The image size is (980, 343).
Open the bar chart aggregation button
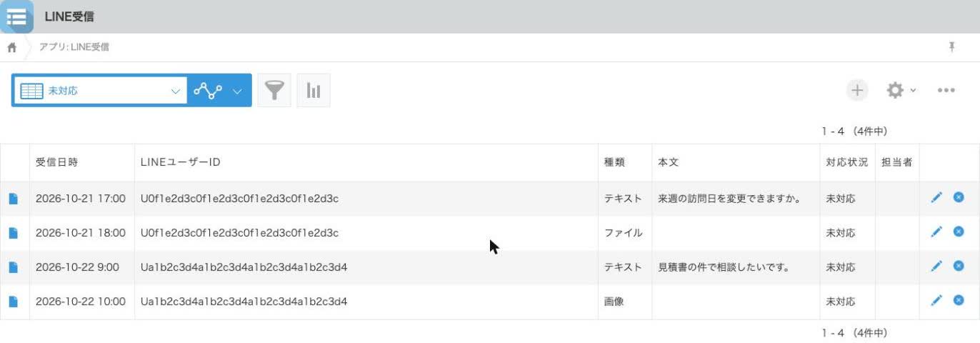point(314,91)
